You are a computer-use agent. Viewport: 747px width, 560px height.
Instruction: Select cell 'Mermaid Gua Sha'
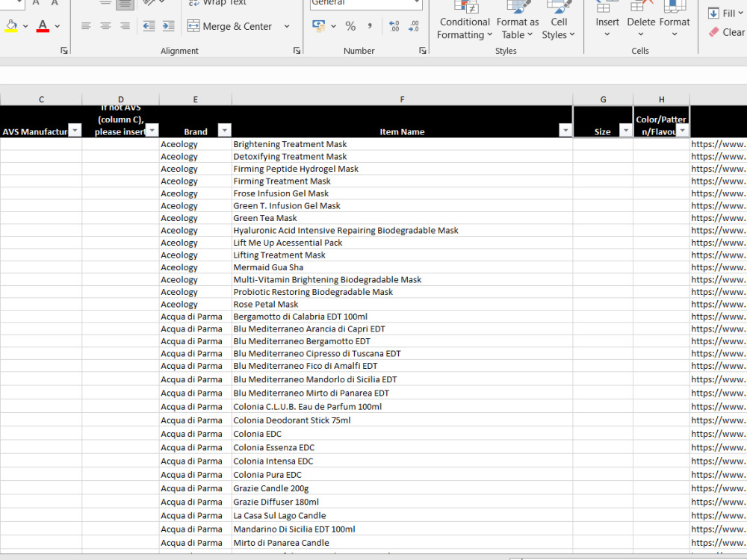(402, 267)
